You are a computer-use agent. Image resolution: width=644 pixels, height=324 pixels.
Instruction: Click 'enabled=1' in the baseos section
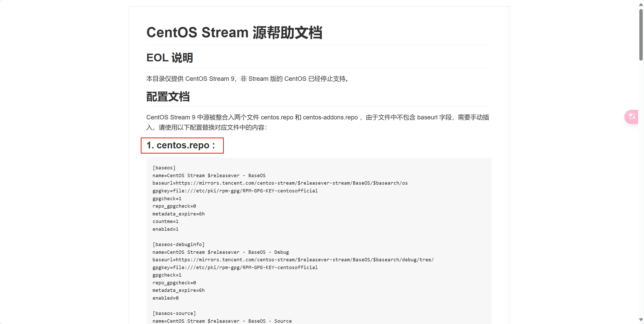tap(166, 229)
